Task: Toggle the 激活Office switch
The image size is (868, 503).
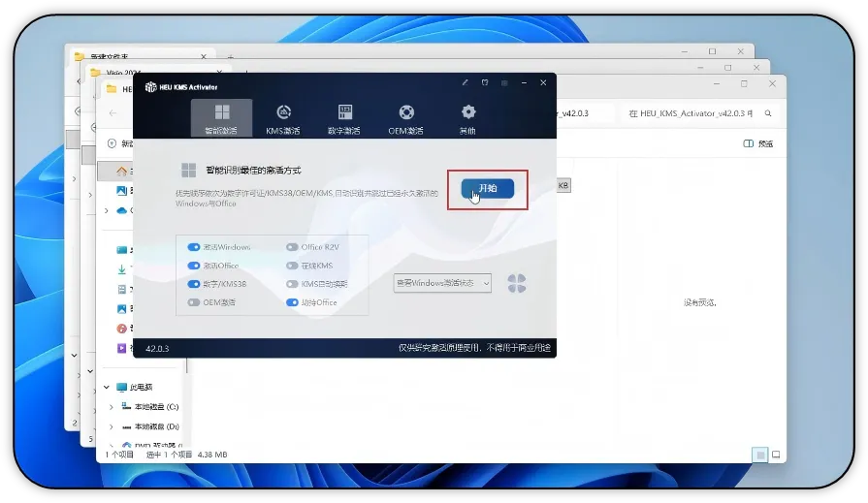Action: 193,266
